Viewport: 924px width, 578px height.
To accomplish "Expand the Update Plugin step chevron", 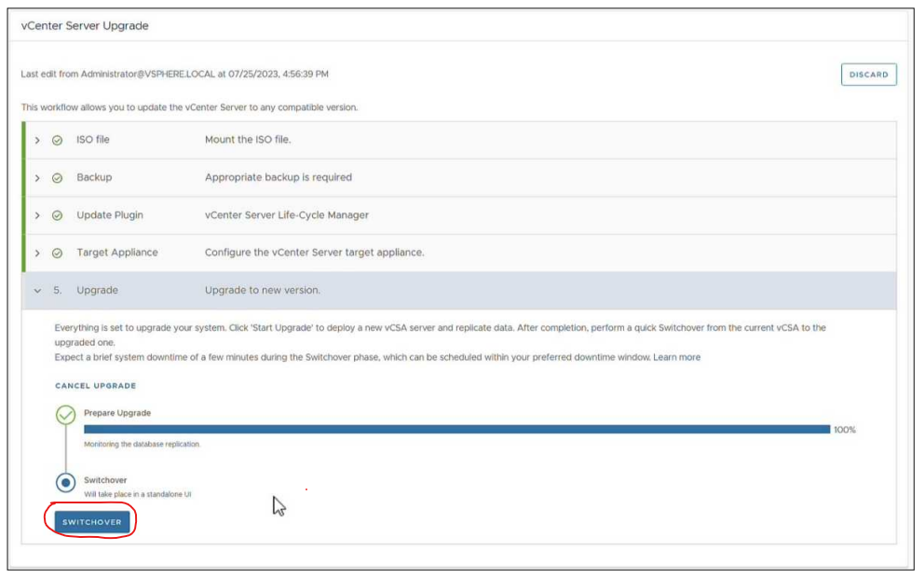I will tap(38, 215).
